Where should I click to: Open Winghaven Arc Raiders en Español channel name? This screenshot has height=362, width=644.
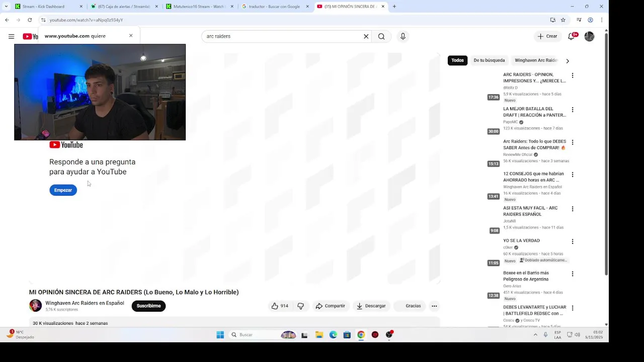pyautogui.click(x=85, y=303)
